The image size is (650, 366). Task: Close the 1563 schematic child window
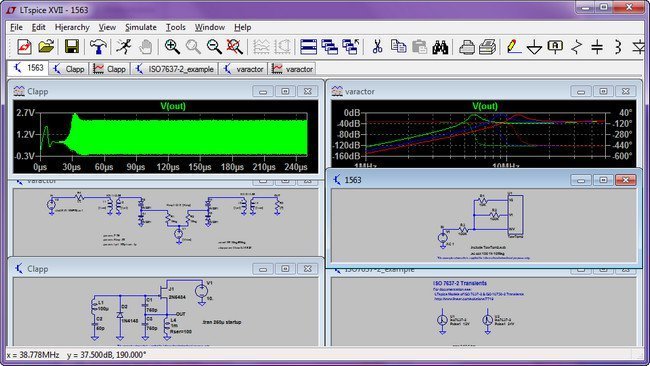[x=626, y=180]
